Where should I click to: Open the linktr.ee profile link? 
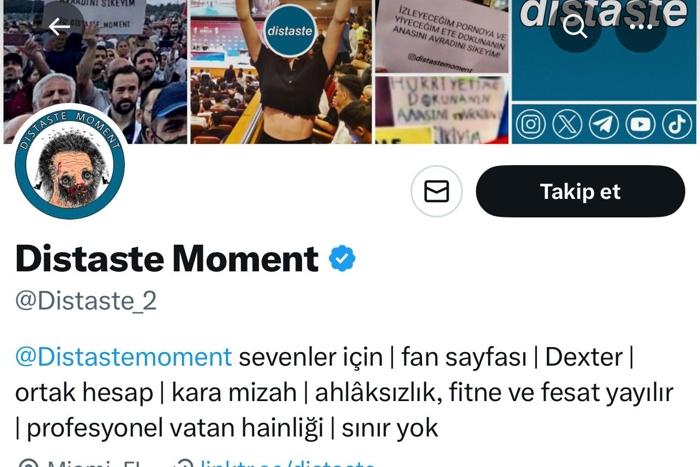(x=287, y=463)
